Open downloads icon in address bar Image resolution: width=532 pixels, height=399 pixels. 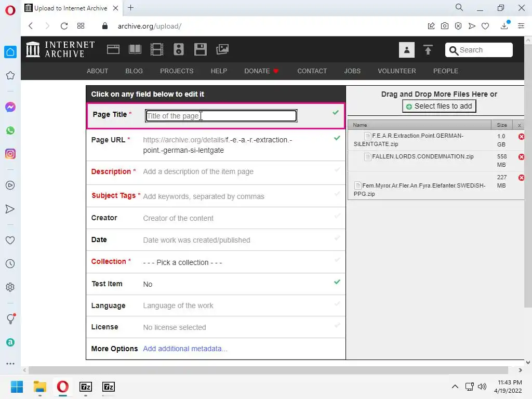[504, 25]
